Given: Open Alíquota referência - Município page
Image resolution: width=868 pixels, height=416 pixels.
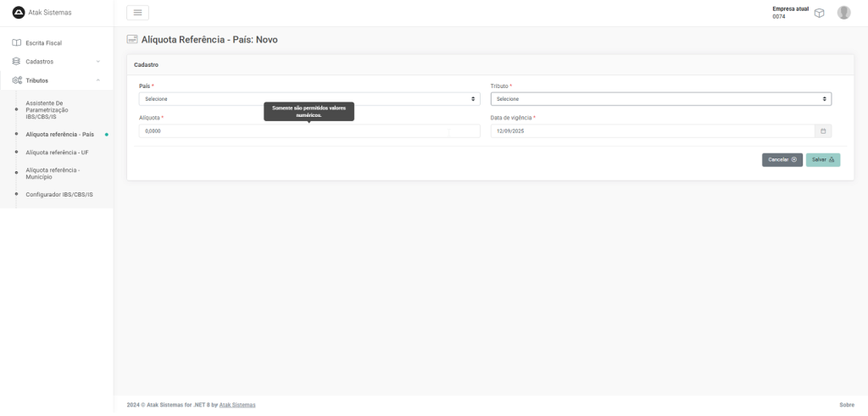Looking at the screenshot, I should click(53, 173).
